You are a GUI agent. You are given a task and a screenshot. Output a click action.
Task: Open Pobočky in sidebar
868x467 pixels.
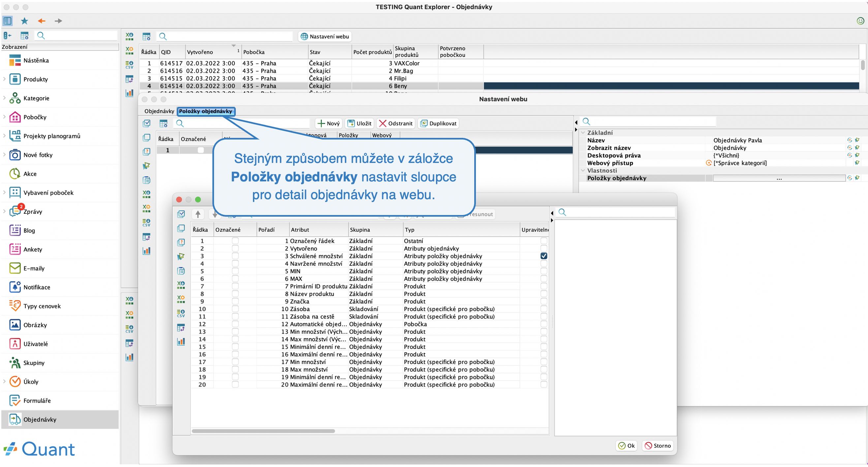(35, 117)
